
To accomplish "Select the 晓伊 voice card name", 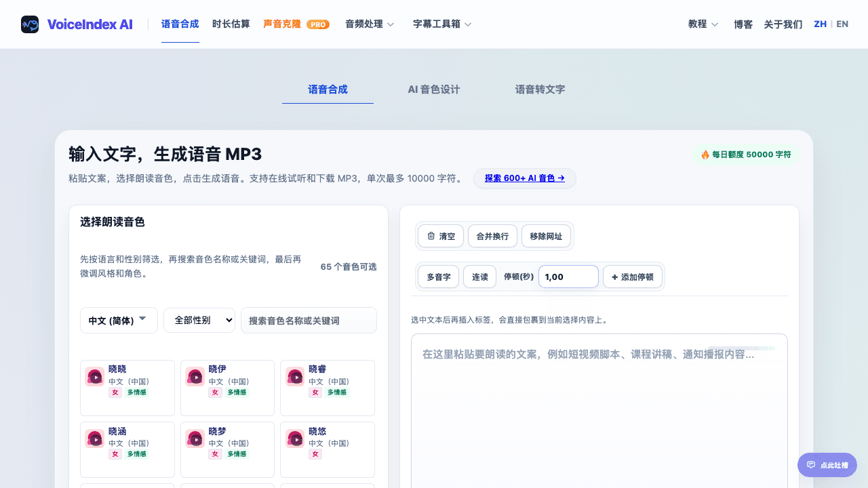I will tap(218, 369).
